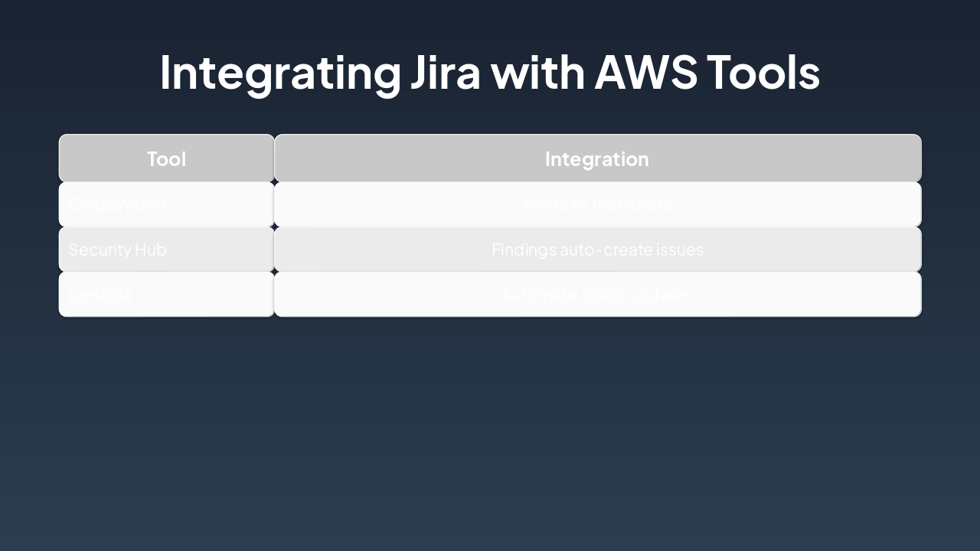Click the slide title heading

click(489, 73)
